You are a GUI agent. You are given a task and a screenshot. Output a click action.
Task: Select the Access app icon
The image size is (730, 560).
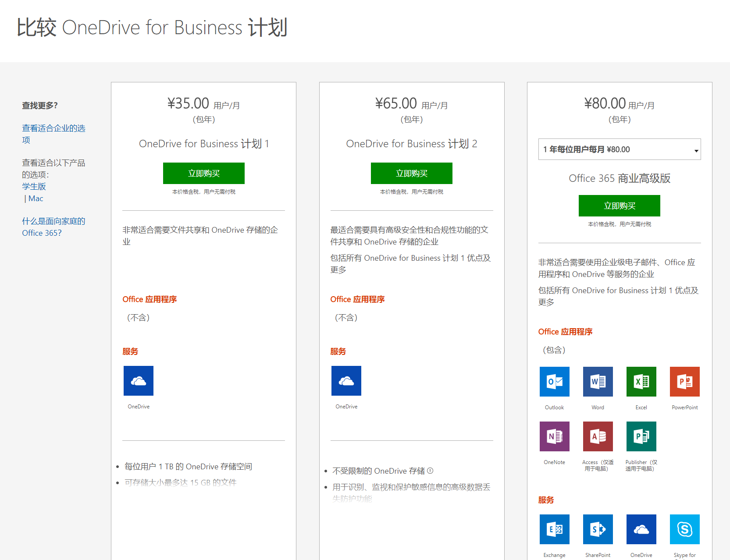(x=598, y=436)
